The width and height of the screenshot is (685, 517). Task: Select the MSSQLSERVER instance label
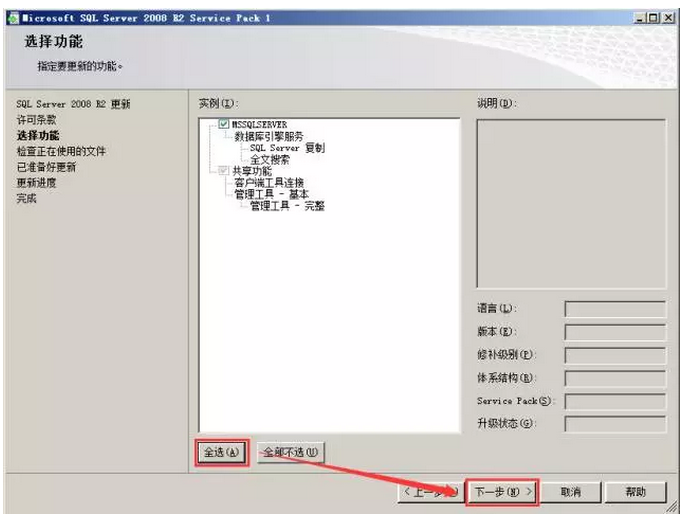point(259,124)
